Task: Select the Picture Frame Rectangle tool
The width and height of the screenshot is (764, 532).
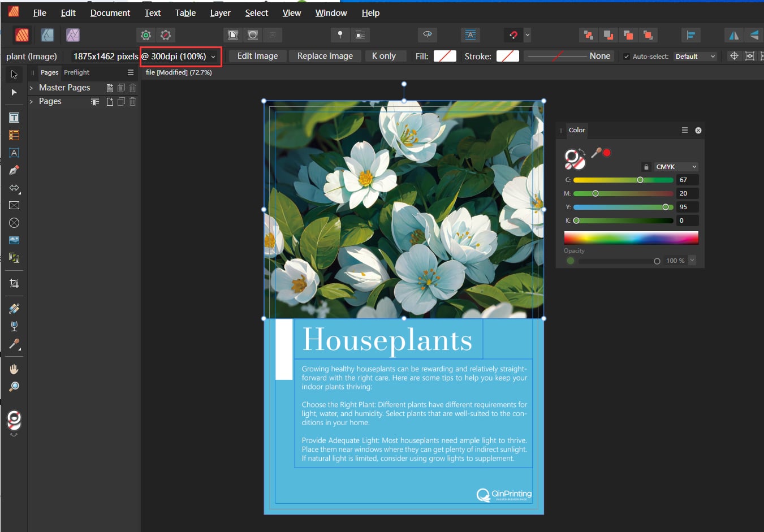Action: 14,205
